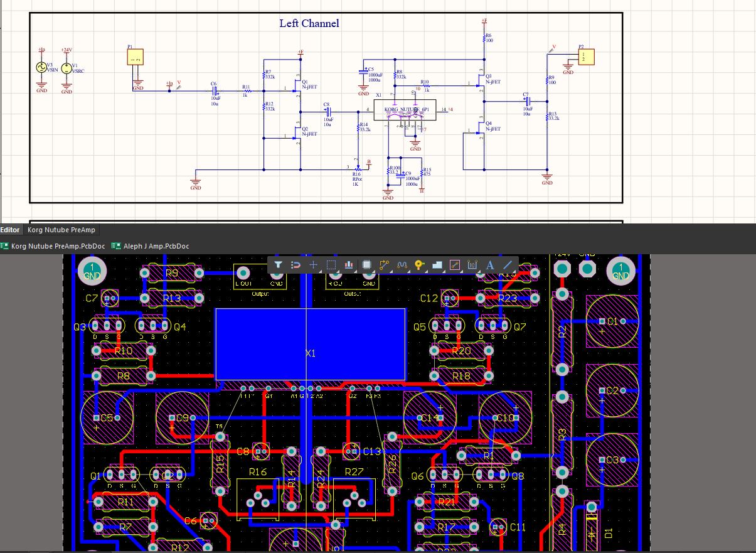This screenshot has height=553, width=756.
Task: Select resistor R9 on the PCB
Action: 172,273
